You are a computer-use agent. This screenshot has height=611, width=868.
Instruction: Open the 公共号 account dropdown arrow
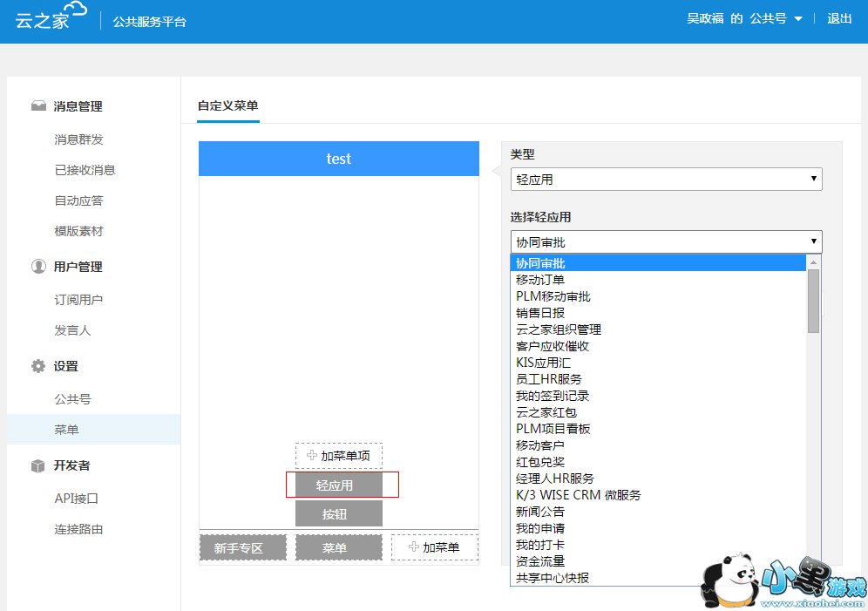(x=798, y=19)
